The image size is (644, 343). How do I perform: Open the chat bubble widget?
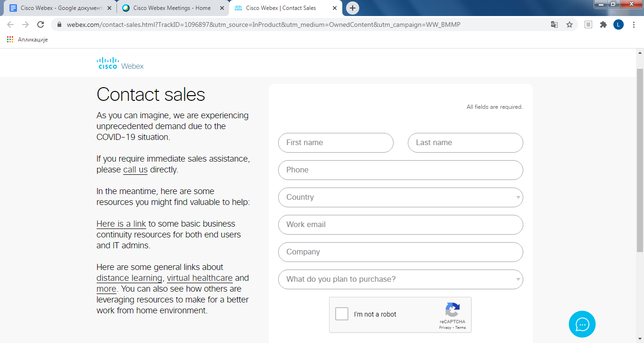[x=582, y=324]
